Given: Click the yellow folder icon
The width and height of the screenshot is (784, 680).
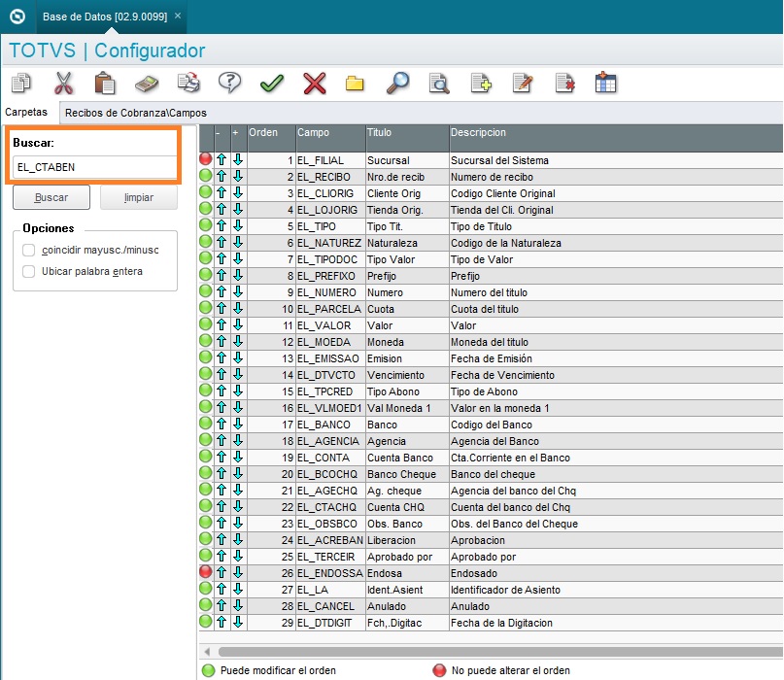Looking at the screenshot, I should (x=355, y=83).
